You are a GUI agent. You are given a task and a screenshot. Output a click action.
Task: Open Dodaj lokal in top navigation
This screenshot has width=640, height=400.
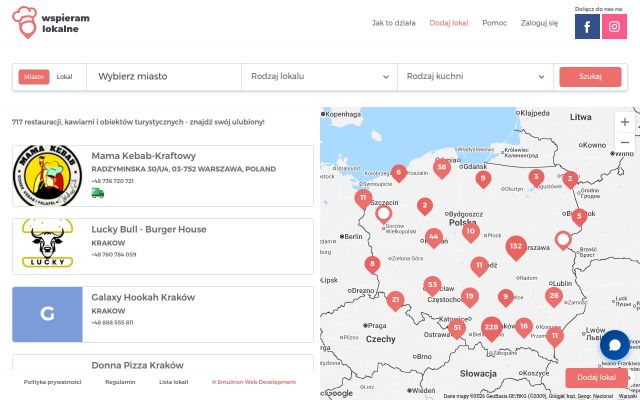tap(449, 23)
